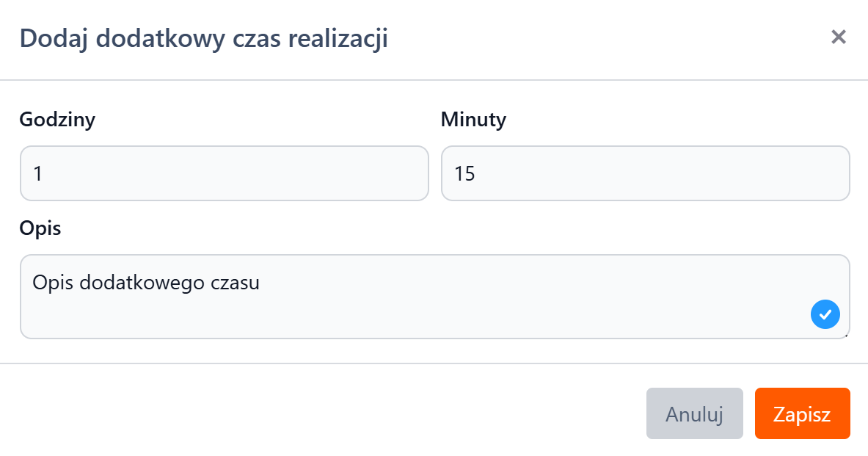Screen dimensions: 868x456
Task: Confirm the form with Zapisz
Action: click(x=802, y=413)
